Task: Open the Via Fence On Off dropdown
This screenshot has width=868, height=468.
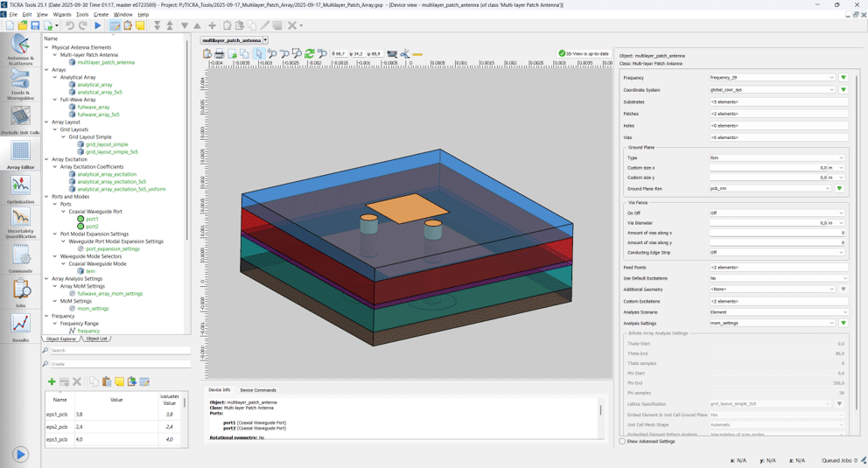Action: pos(777,213)
